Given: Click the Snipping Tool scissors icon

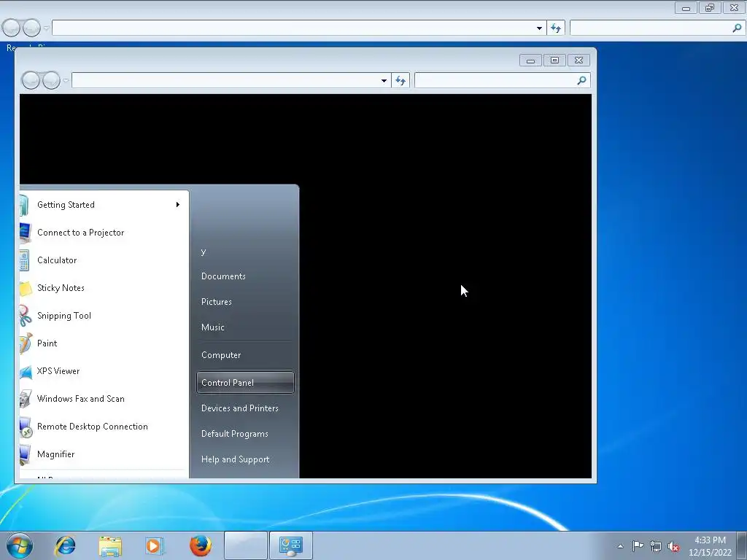Looking at the screenshot, I should tap(26, 316).
